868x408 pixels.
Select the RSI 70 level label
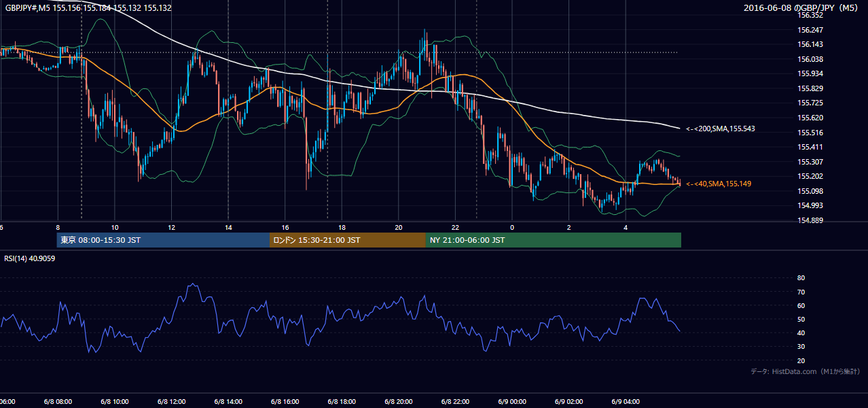[x=801, y=292]
